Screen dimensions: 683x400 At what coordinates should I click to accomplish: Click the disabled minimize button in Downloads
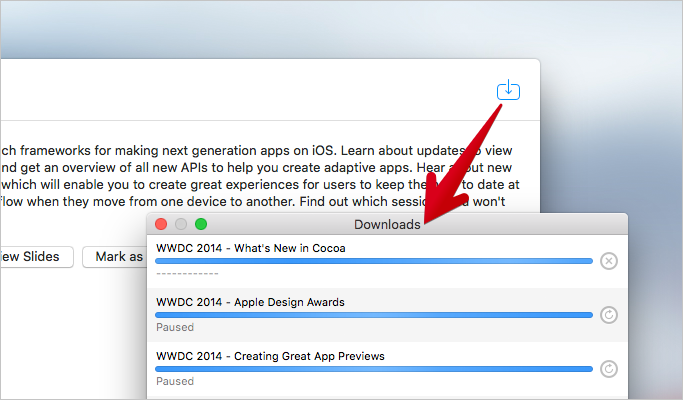click(x=181, y=224)
